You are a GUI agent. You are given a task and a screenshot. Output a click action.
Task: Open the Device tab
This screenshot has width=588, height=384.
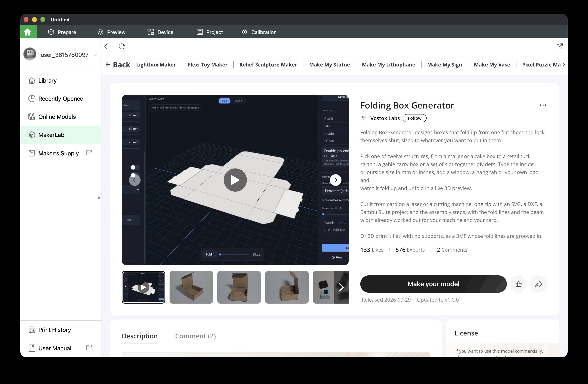pos(160,32)
